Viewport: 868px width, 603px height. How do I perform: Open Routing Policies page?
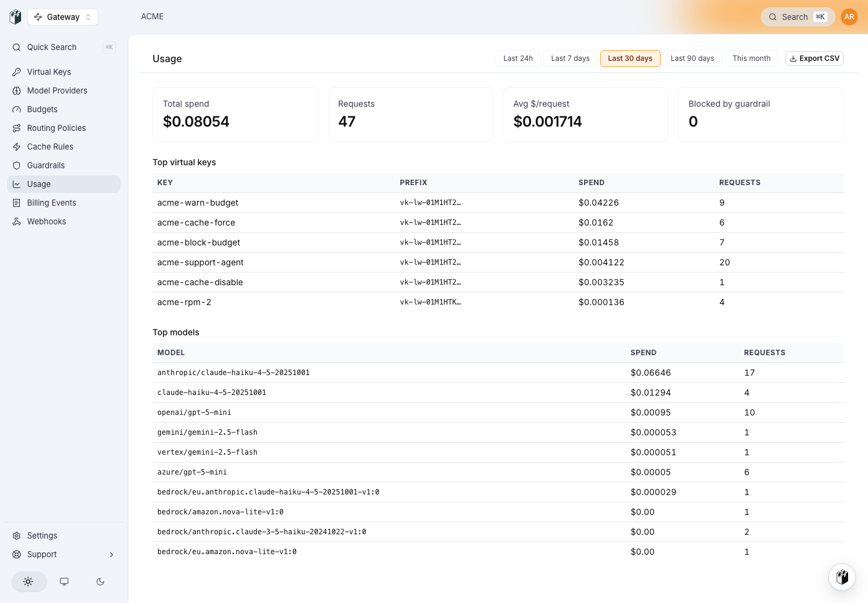64,128
